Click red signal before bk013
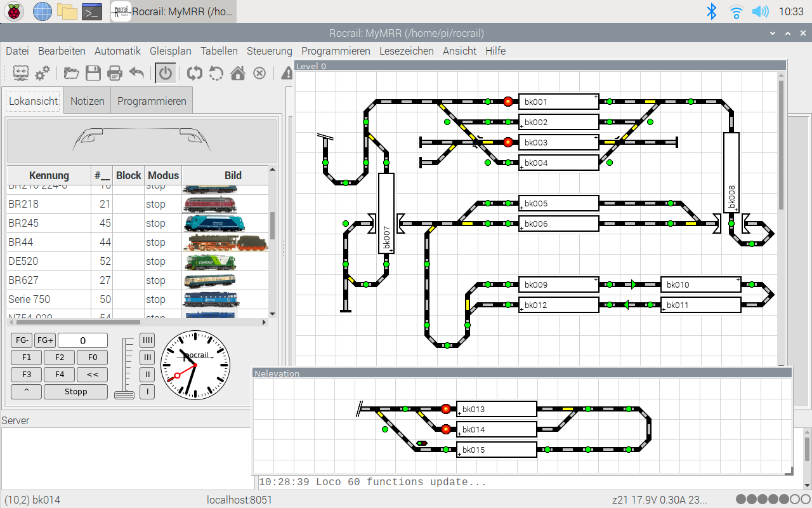Screen dimensions: 812x508 (x=446, y=409)
